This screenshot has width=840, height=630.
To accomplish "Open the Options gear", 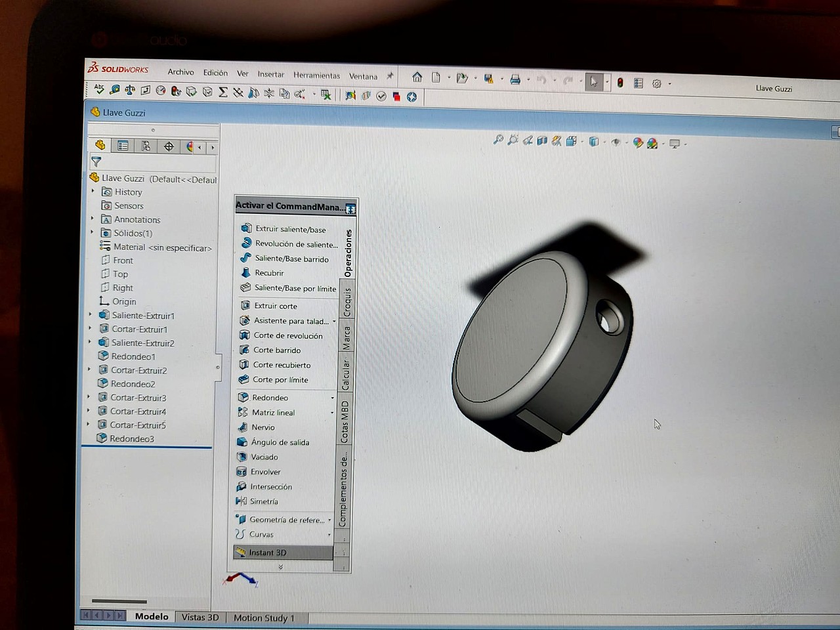I will click(x=656, y=83).
